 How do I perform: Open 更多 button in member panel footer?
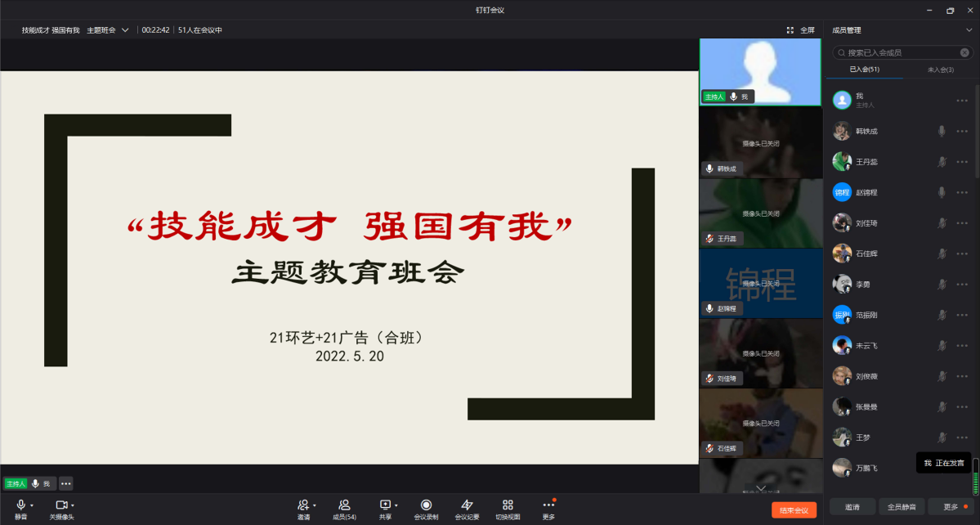[951, 507]
